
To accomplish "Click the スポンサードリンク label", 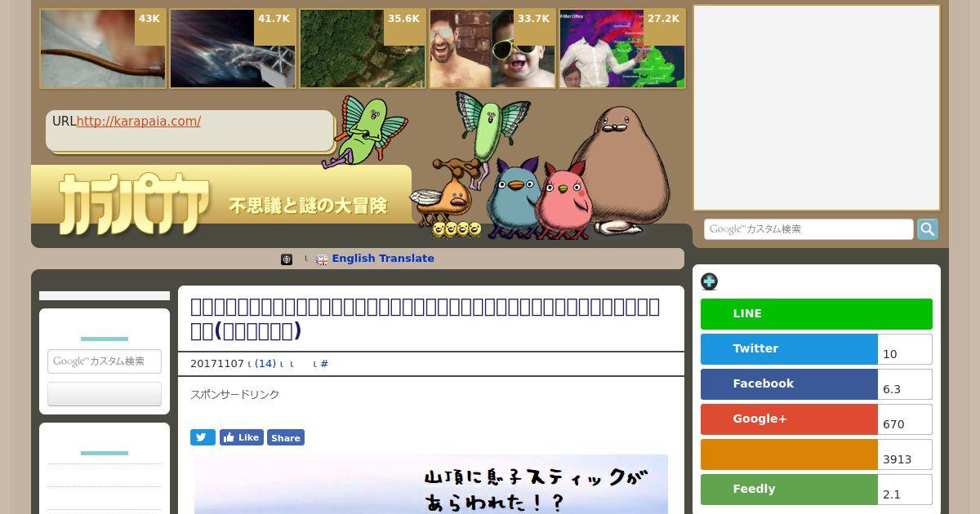I will (x=235, y=394).
